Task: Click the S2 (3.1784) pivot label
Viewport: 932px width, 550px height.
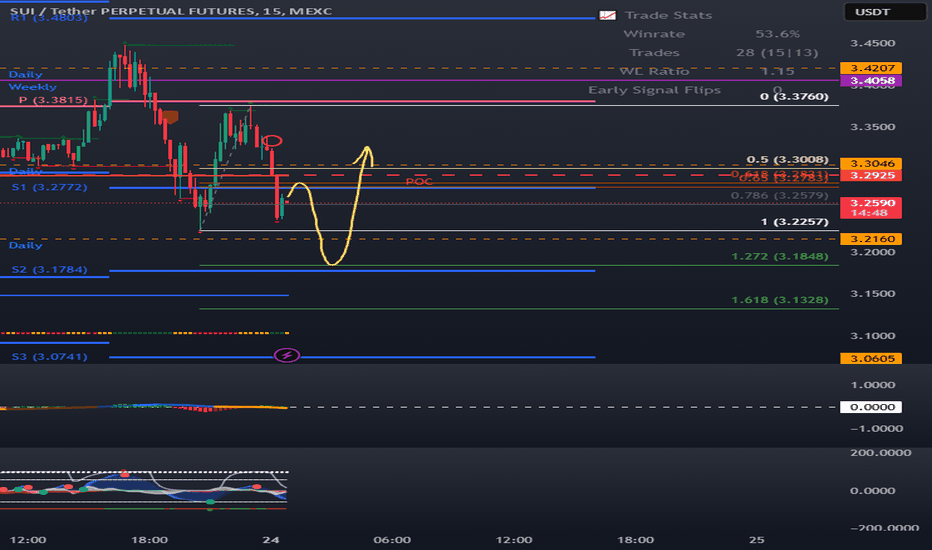Action: (x=49, y=269)
